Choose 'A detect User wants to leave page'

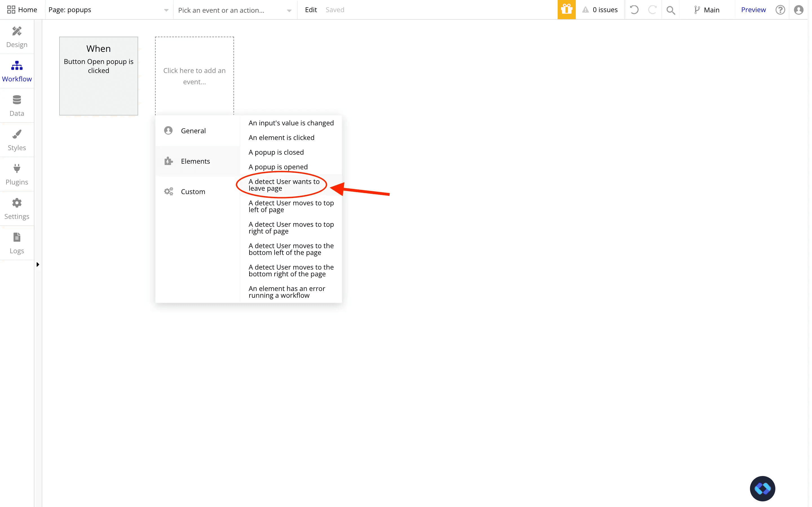[x=284, y=185]
